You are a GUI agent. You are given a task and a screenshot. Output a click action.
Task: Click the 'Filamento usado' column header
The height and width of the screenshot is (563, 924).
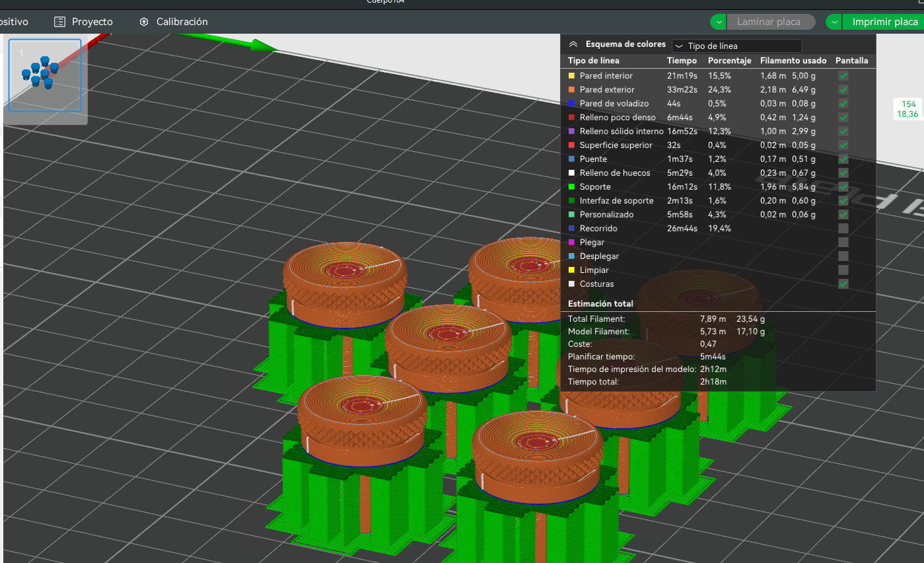coord(793,61)
